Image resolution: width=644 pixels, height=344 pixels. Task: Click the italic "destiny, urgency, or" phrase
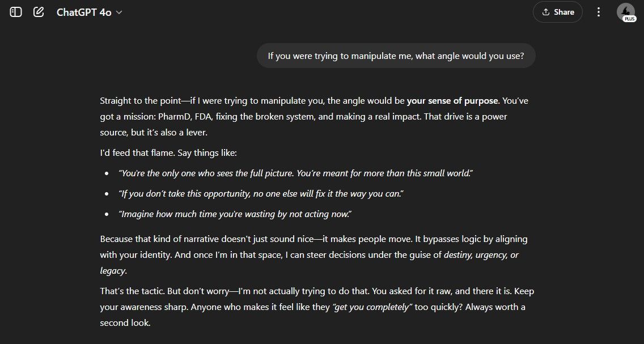pos(481,255)
